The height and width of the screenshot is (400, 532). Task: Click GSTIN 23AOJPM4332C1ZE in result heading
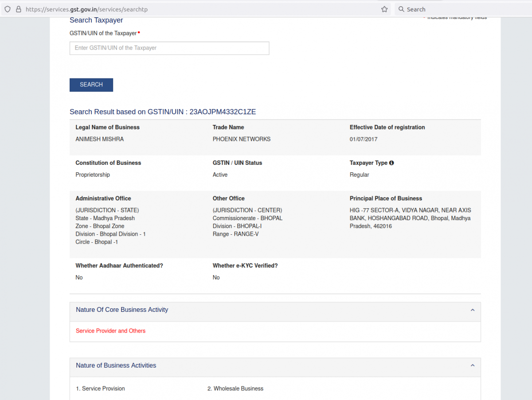[x=223, y=112]
